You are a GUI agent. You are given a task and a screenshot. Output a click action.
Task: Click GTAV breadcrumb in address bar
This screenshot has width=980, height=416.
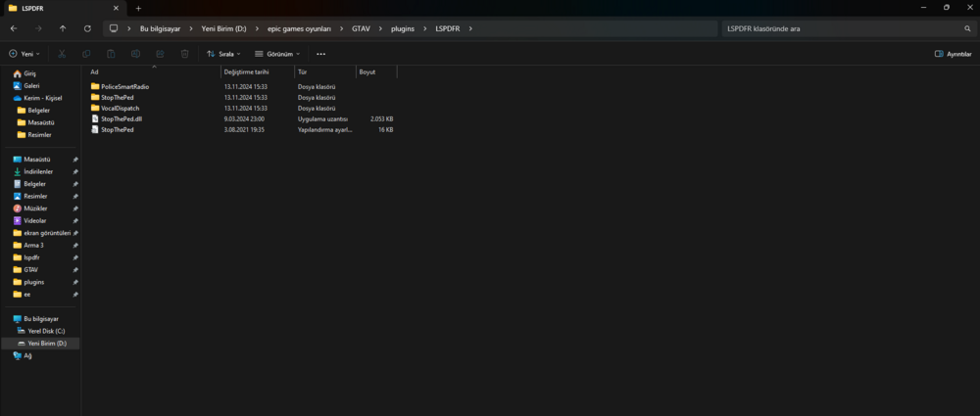click(x=362, y=28)
